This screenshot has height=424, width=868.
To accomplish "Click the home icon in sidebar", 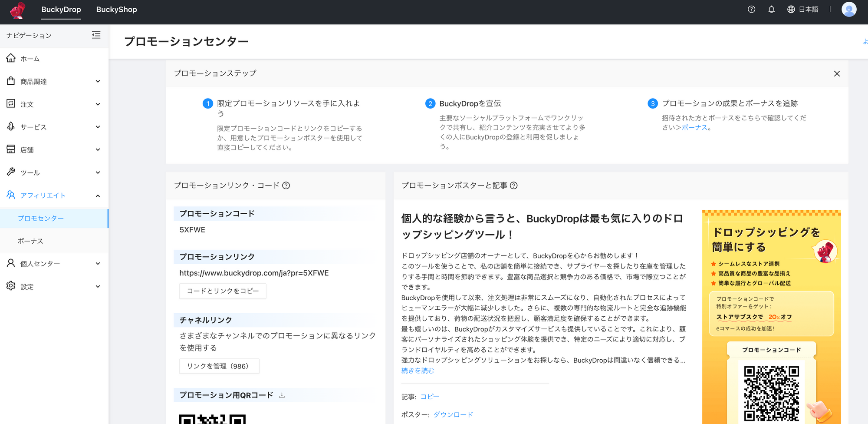I will click(x=11, y=58).
